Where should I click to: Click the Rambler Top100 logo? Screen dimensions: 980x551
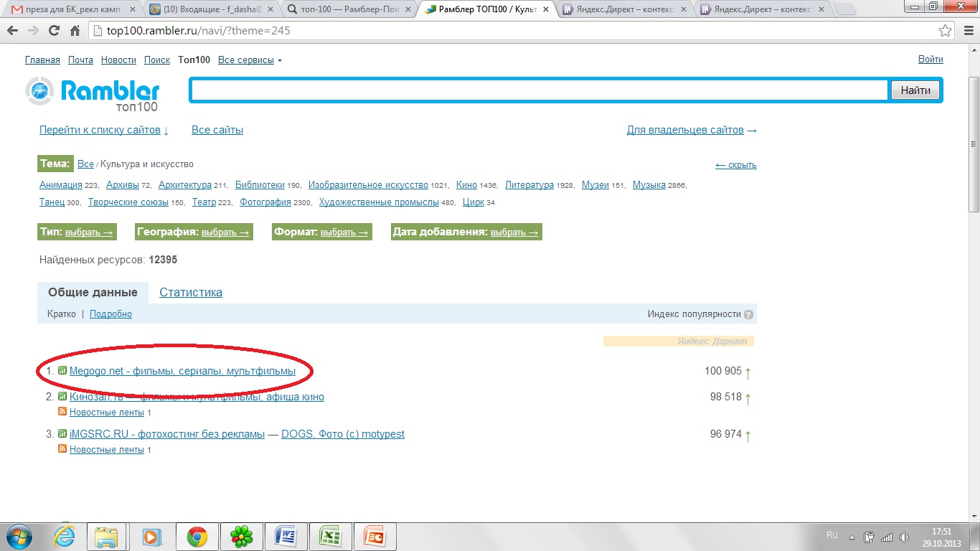coord(93,94)
